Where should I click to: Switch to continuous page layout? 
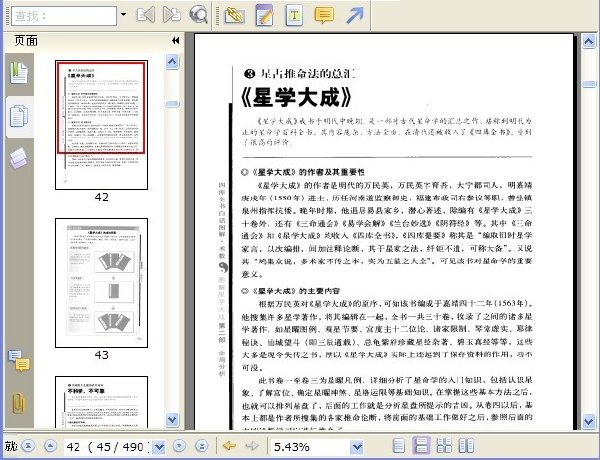[421, 446]
